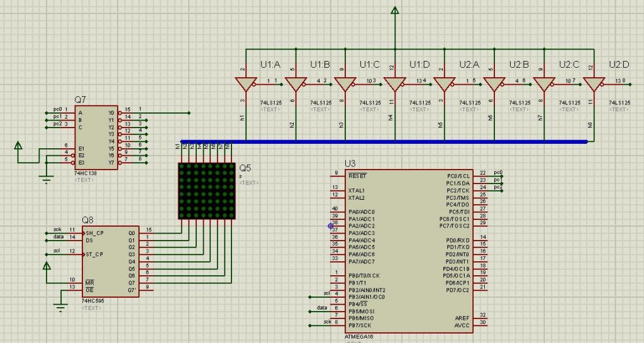Select the U2:D tri-state buffer symbol
644x343 pixels.
tap(594, 84)
